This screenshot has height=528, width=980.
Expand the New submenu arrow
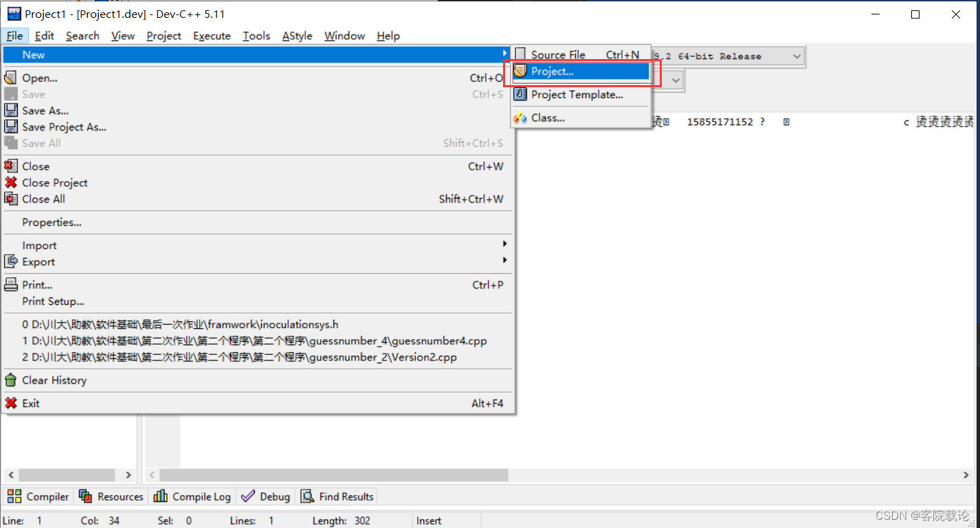(x=505, y=54)
